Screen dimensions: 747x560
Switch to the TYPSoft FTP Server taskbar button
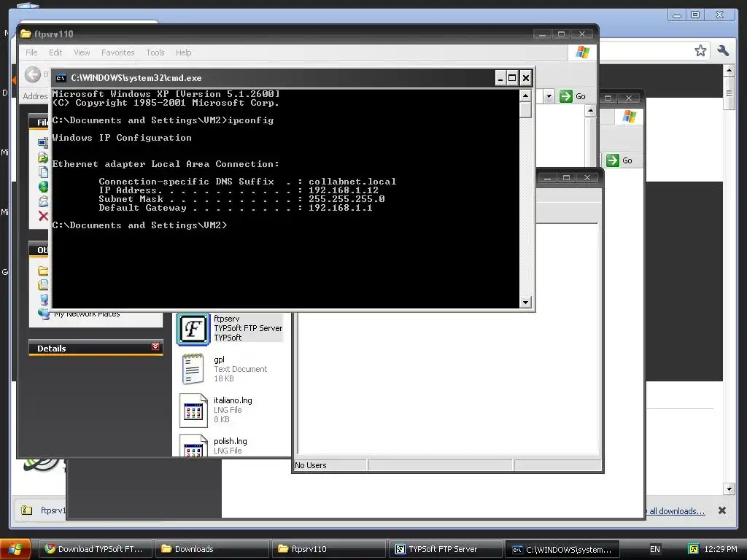(446, 549)
